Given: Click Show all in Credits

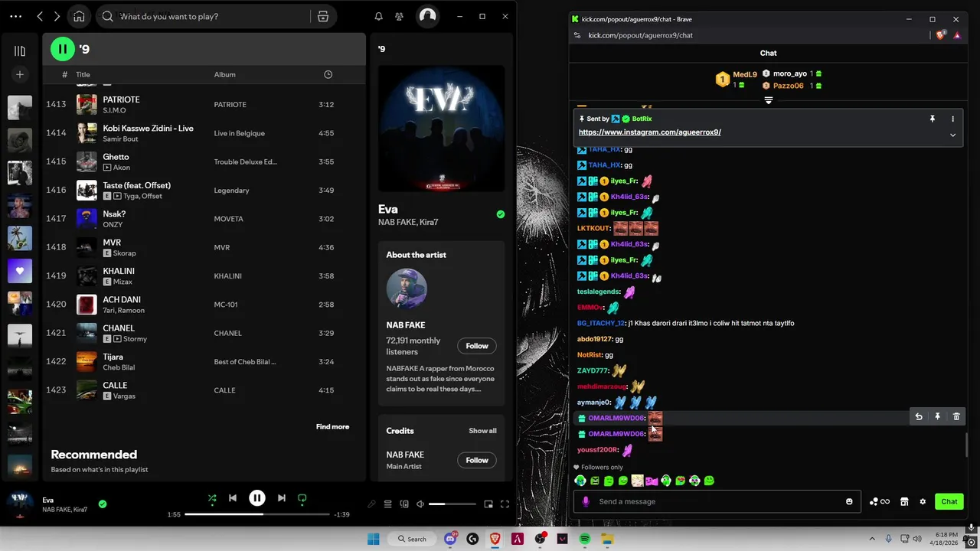Looking at the screenshot, I should [482, 431].
